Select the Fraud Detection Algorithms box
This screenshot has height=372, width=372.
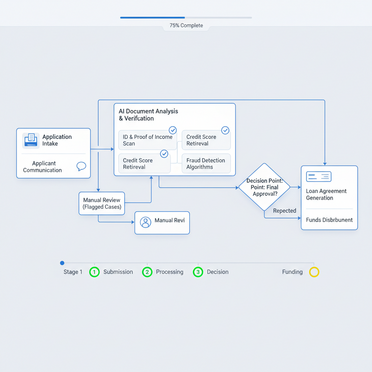206,164
